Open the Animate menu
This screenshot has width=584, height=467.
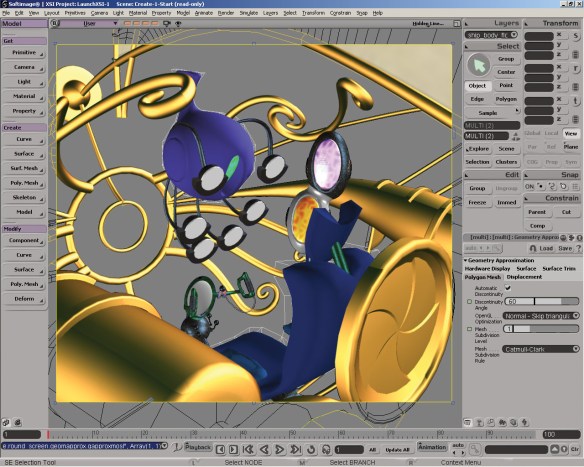tap(204, 13)
